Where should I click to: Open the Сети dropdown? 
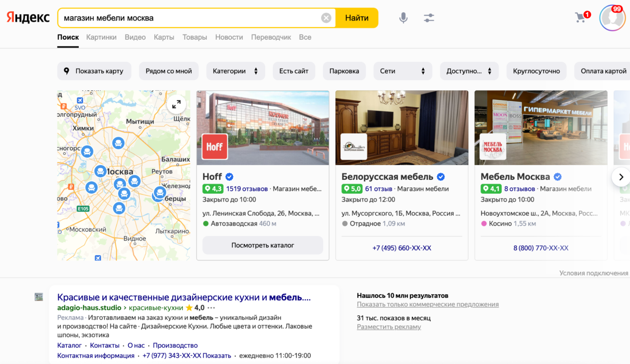tap(402, 71)
